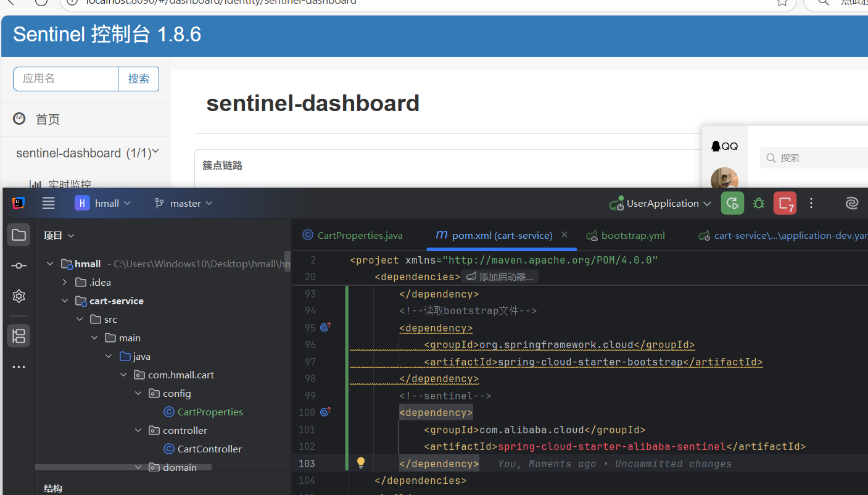
Task: Click gutter marker on line 95
Action: point(325,328)
